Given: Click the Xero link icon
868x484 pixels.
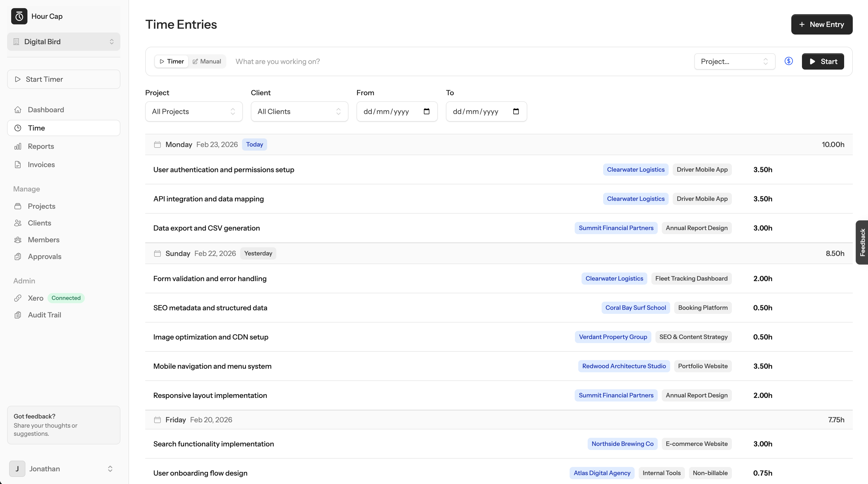Looking at the screenshot, I should click(x=18, y=298).
